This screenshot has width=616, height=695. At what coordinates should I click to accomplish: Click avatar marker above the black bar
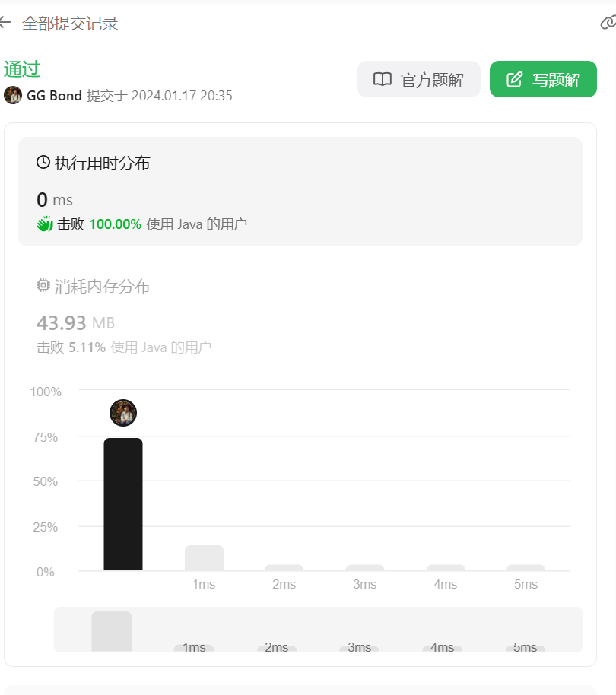pos(123,413)
